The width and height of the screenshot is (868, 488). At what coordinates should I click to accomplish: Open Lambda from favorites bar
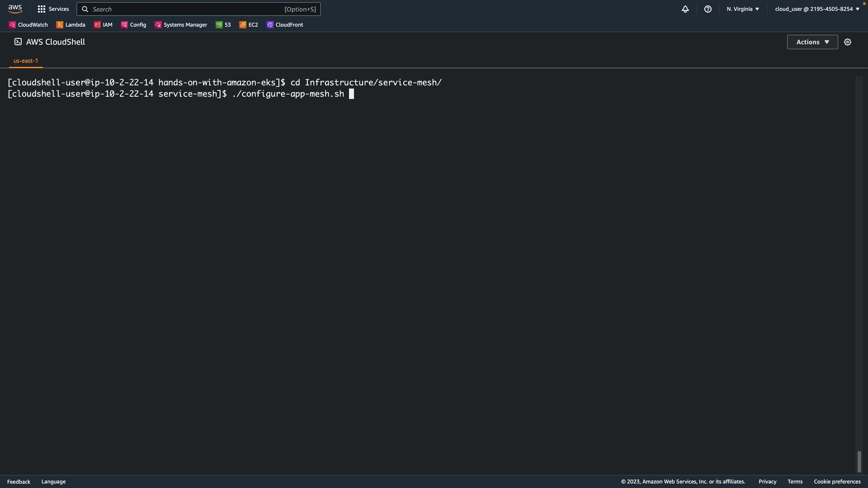pyautogui.click(x=71, y=25)
